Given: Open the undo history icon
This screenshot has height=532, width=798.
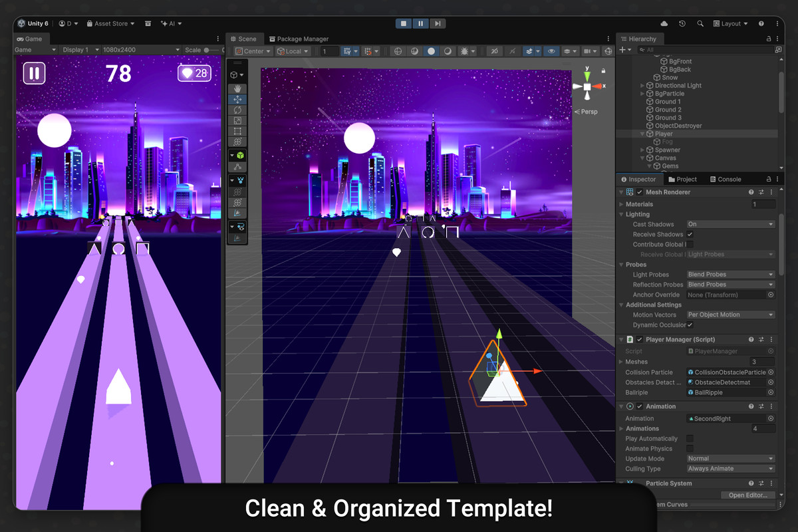Looking at the screenshot, I should coord(682,23).
